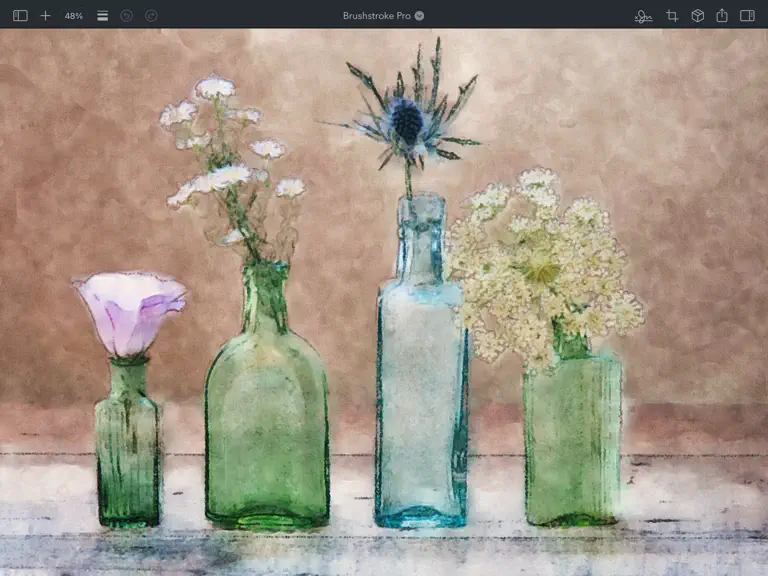Open the 48% zoom level menu
The height and width of the screenshot is (576, 768).
73,16
